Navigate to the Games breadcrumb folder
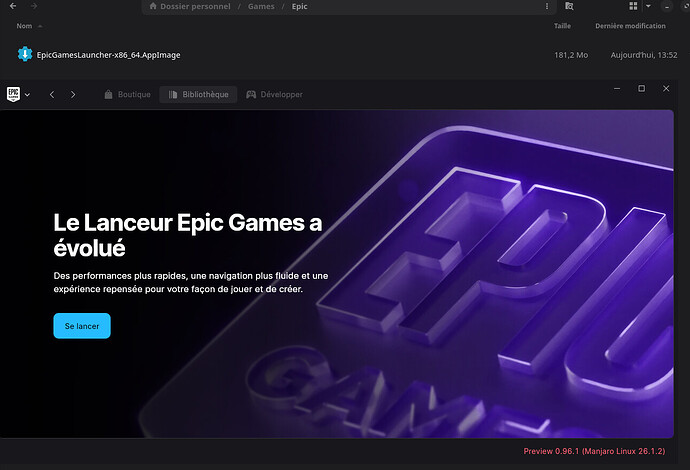 pos(261,6)
